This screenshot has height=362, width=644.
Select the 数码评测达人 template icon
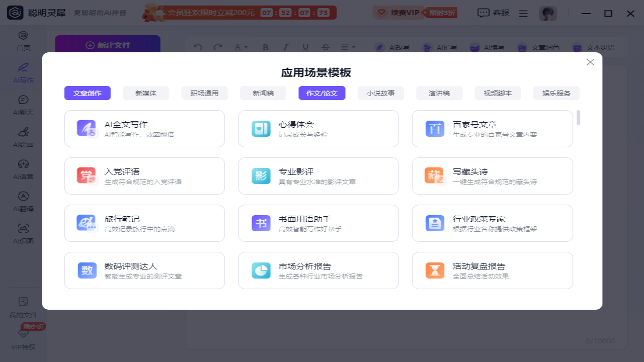coord(87,270)
